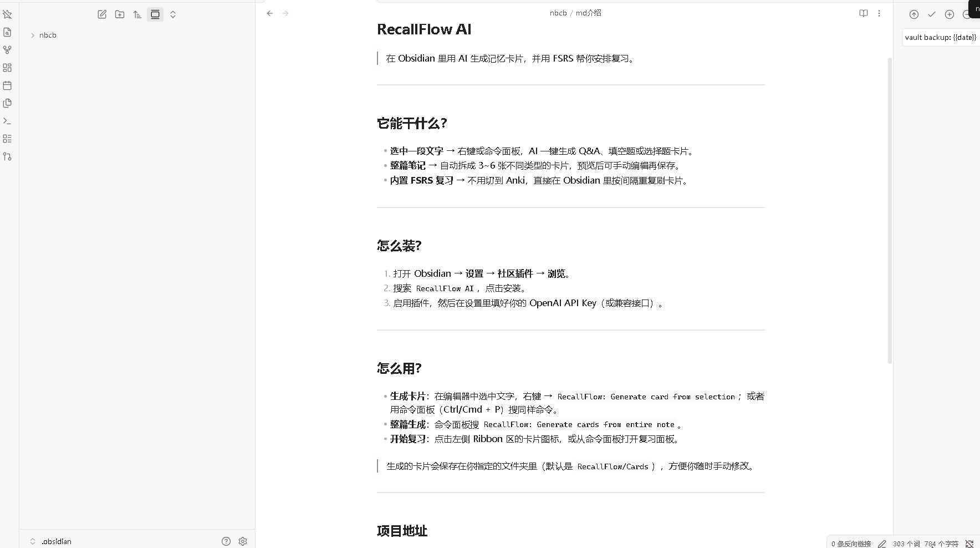
Task: Click the Git stage all plus icon
Action: click(950, 14)
